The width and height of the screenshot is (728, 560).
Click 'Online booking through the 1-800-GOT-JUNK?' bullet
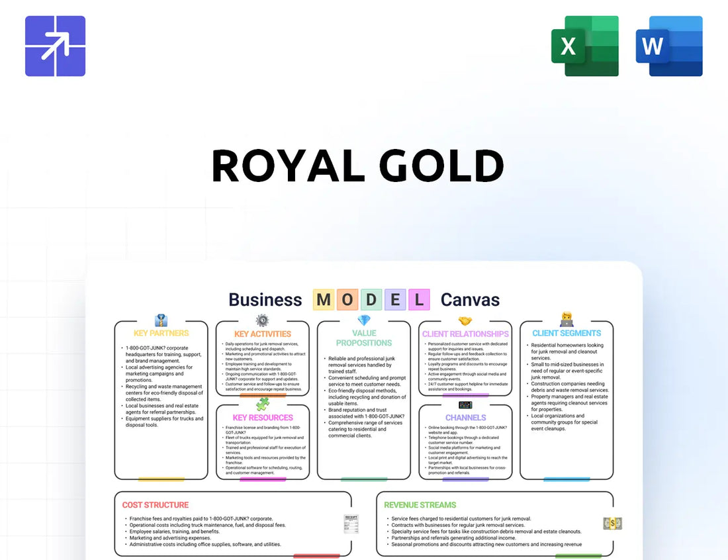tap(467, 430)
